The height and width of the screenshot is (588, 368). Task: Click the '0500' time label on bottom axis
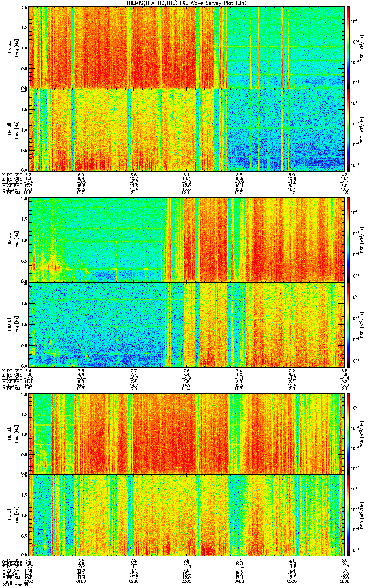coord(292,581)
